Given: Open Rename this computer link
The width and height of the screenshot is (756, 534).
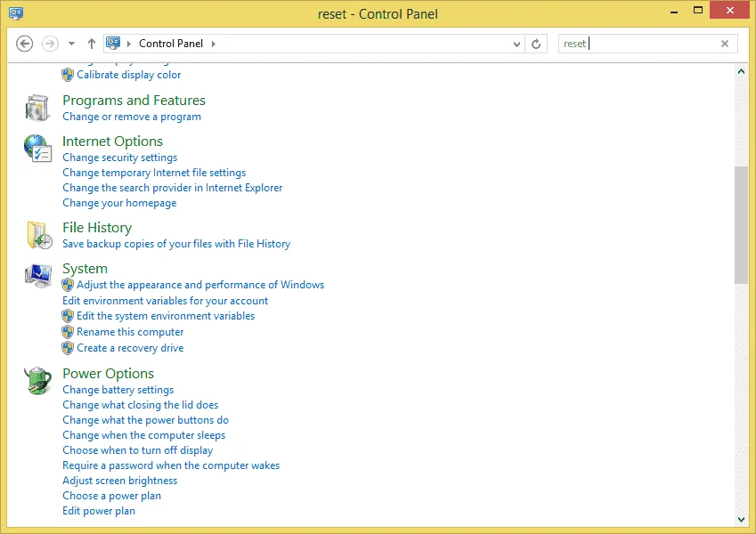Looking at the screenshot, I should (x=130, y=332).
